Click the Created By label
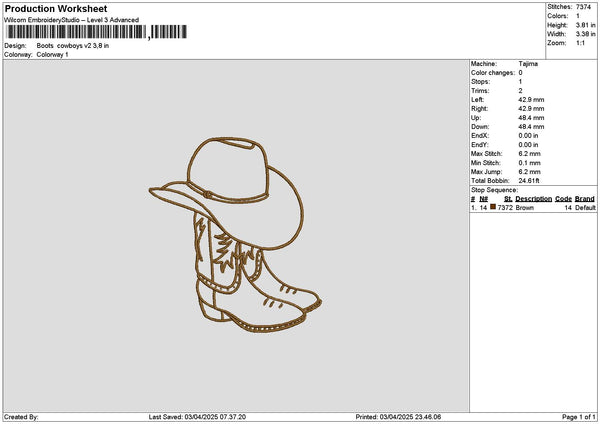This screenshot has height=424, width=600. tap(21, 417)
